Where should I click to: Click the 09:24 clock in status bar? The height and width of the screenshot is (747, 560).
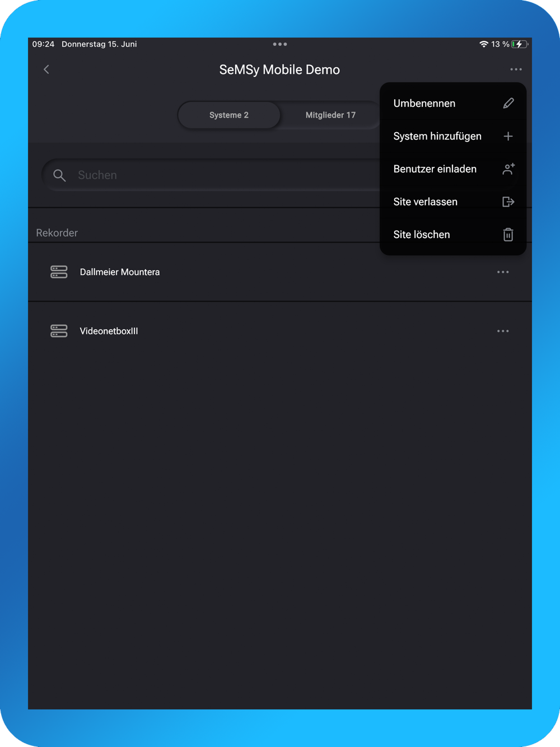(43, 44)
